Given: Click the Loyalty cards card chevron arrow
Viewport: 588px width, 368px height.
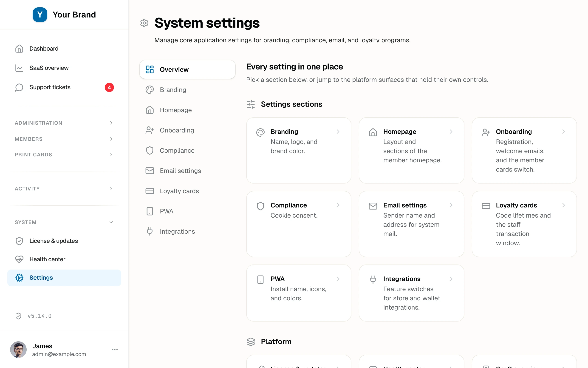Looking at the screenshot, I should (563, 205).
